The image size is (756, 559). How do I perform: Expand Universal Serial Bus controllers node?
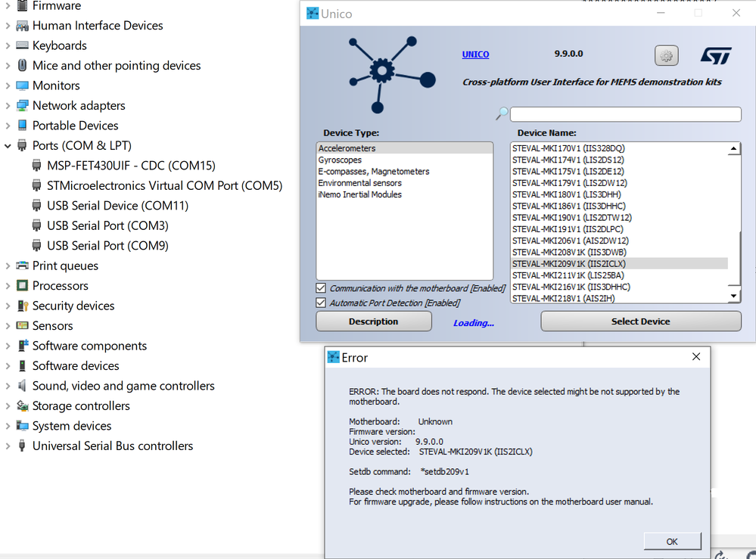tap(8, 446)
